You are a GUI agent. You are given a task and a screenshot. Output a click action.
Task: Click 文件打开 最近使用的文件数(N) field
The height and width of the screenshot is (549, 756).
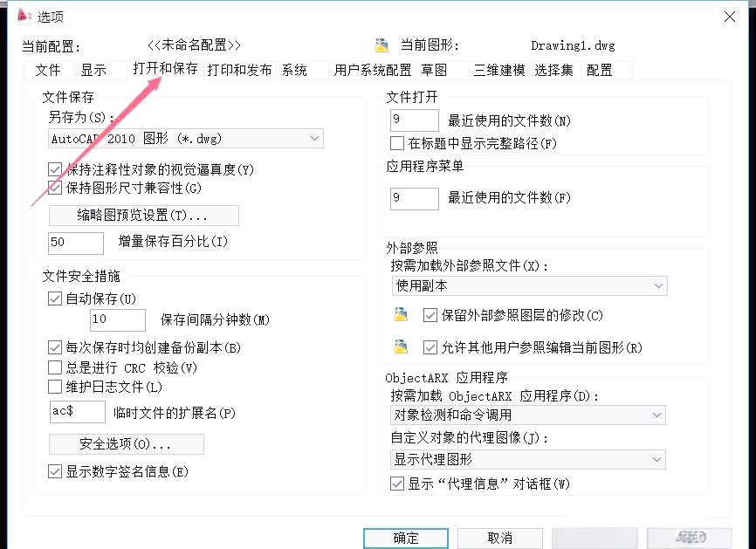[x=415, y=120]
